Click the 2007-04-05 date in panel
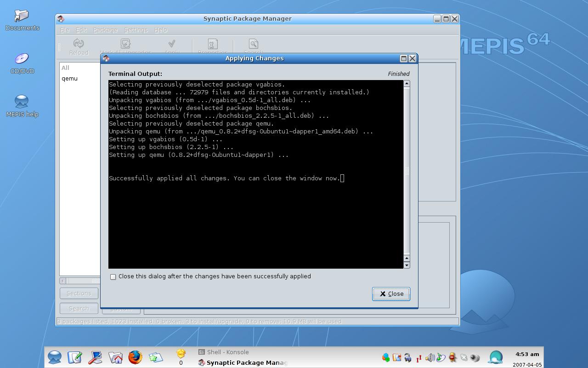588x368 pixels. 527,364
